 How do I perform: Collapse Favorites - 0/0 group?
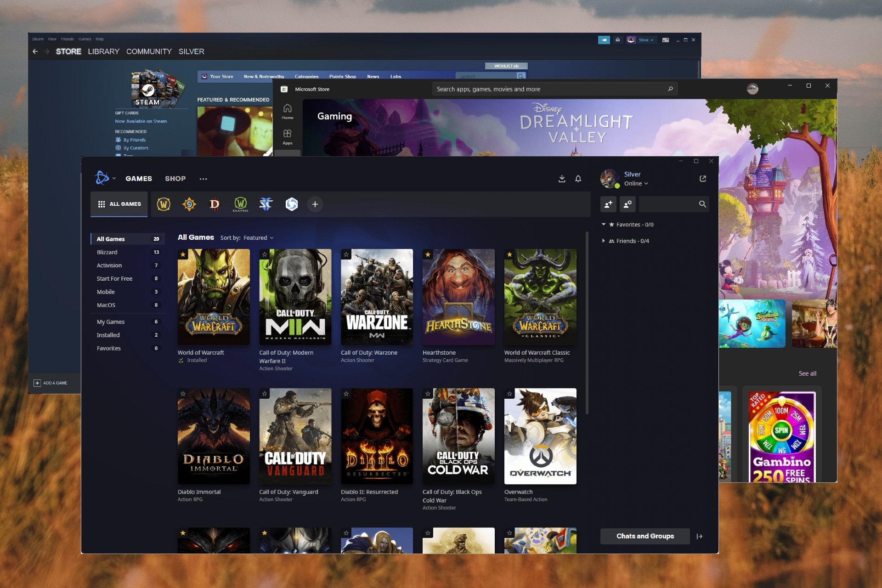point(604,224)
